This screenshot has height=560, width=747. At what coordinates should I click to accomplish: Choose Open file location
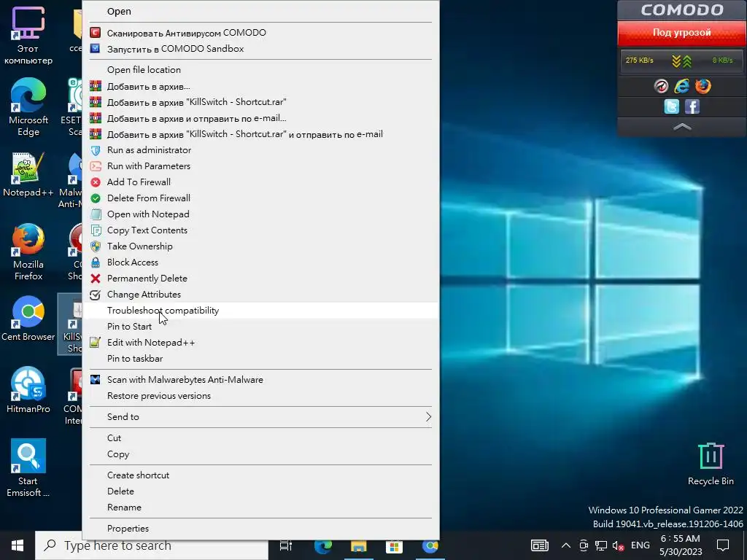point(260,70)
